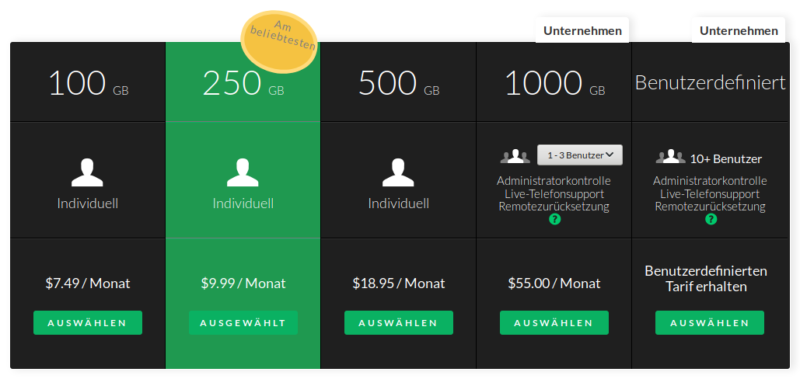800x379 pixels.
Task: Click the $18.95 / Monat price
Action: 398,283
